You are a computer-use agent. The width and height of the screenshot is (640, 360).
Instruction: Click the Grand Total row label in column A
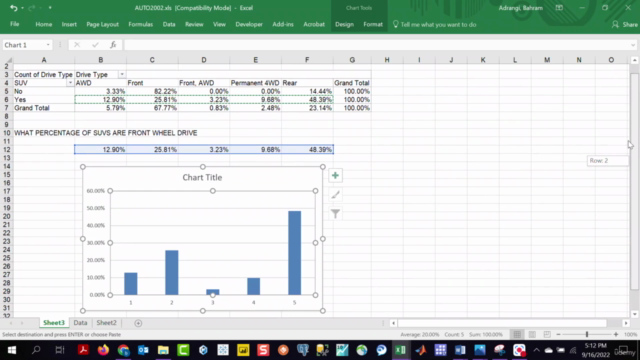(32, 108)
